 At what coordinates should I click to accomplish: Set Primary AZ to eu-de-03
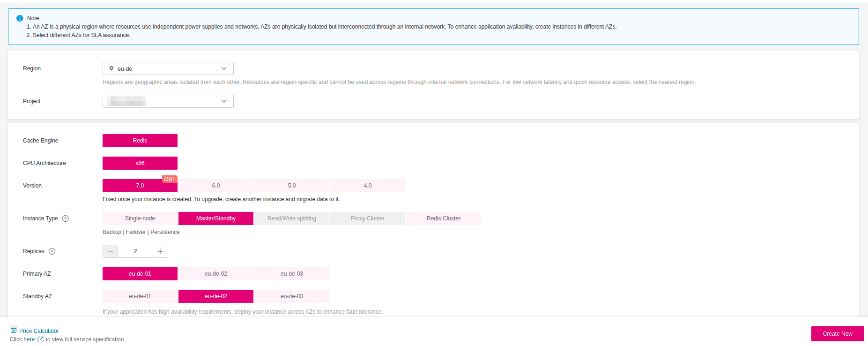292,274
